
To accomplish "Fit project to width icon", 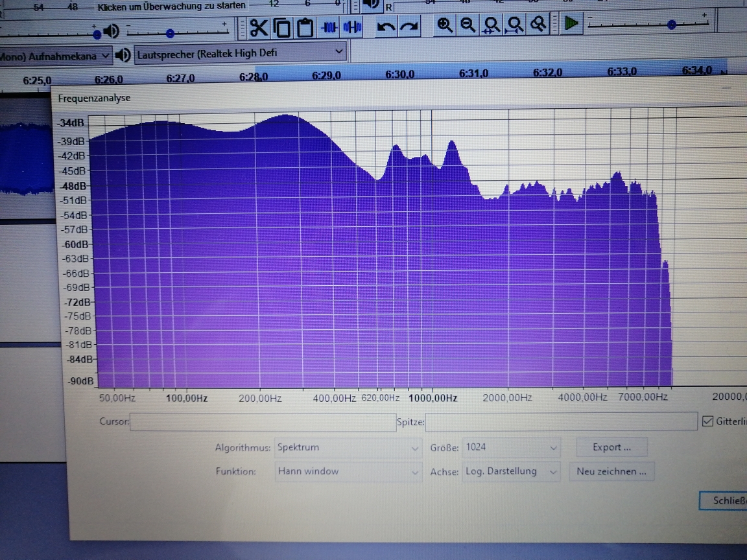I will 514,25.
